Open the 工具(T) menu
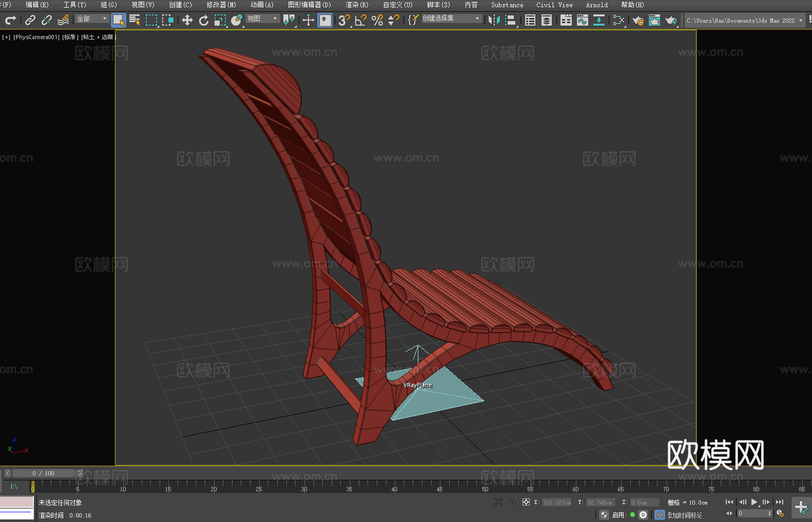Screen dimensions: 812x522 click(74, 5)
